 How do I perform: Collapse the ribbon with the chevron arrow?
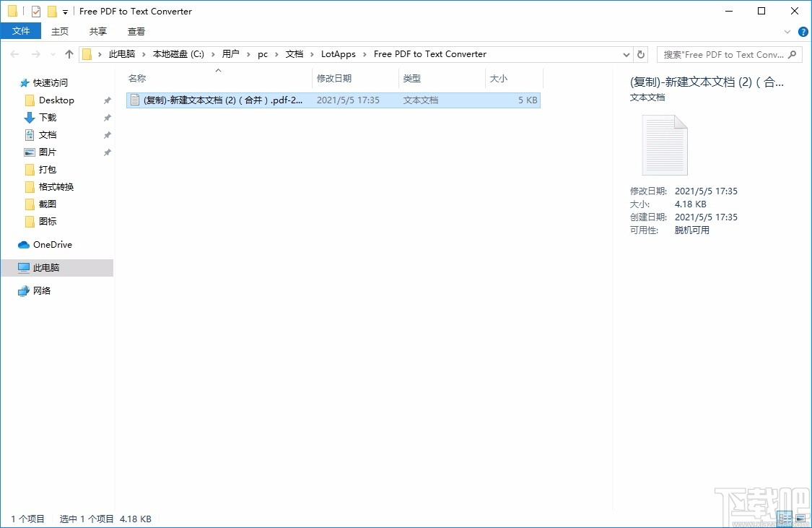click(x=787, y=31)
